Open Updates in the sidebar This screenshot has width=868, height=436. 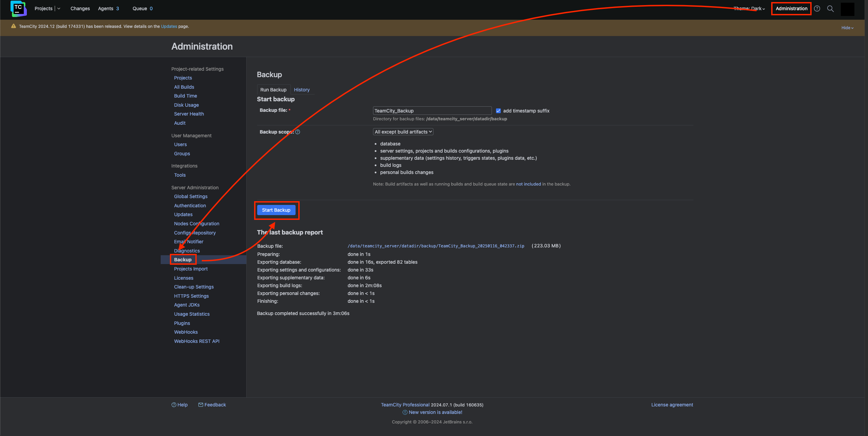click(183, 214)
